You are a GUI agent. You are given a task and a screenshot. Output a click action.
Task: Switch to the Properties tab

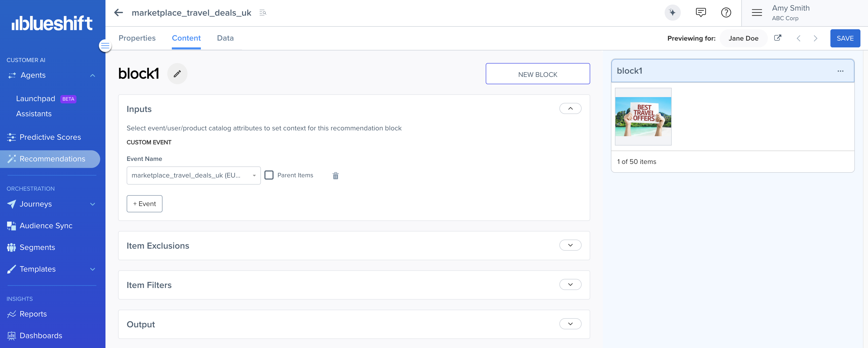pyautogui.click(x=137, y=38)
